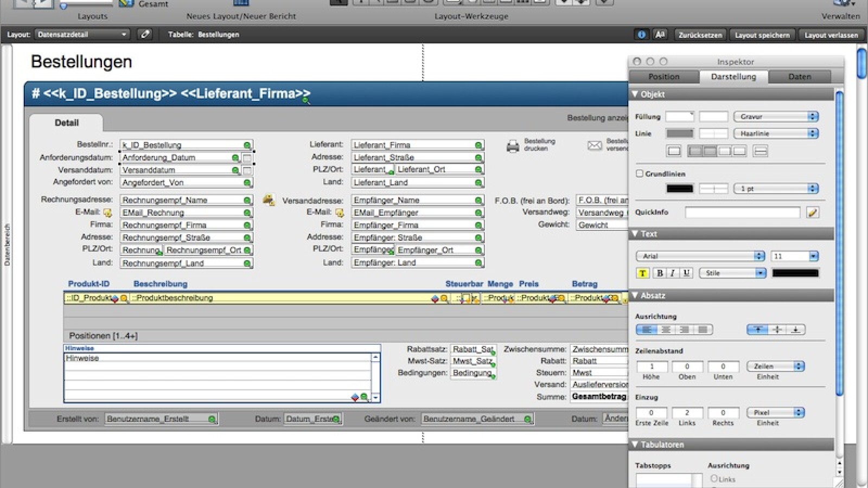Click the envelope icon to send the Bestellung
This screenshot has height=488, width=868.
(x=593, y=145)
